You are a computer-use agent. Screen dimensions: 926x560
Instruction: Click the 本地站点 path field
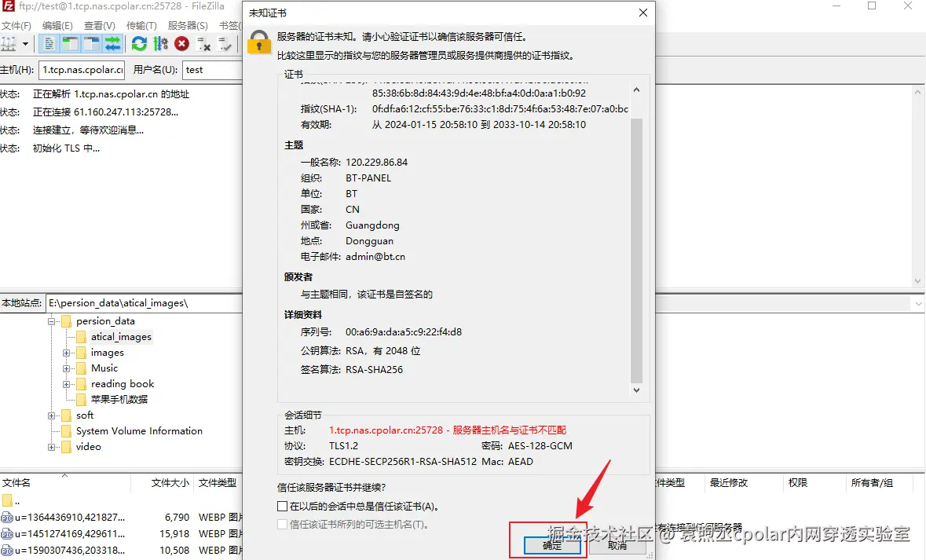(x=144, y=303)
